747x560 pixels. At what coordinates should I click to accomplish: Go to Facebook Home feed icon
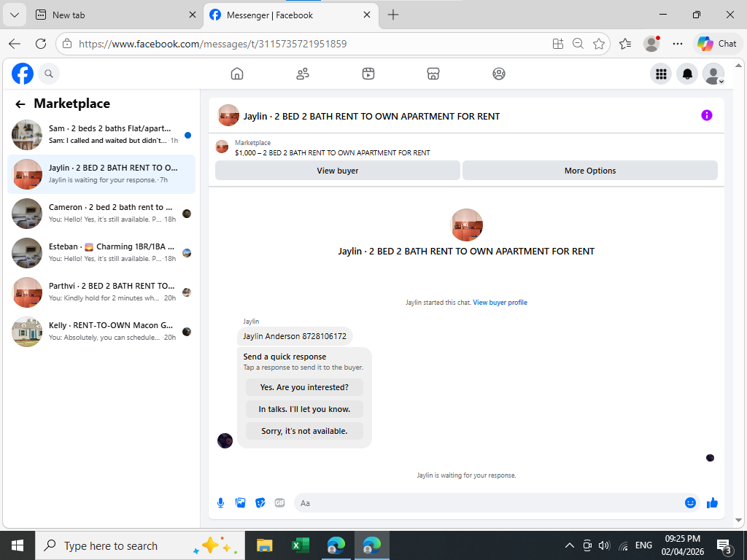[x=237, y=74]
